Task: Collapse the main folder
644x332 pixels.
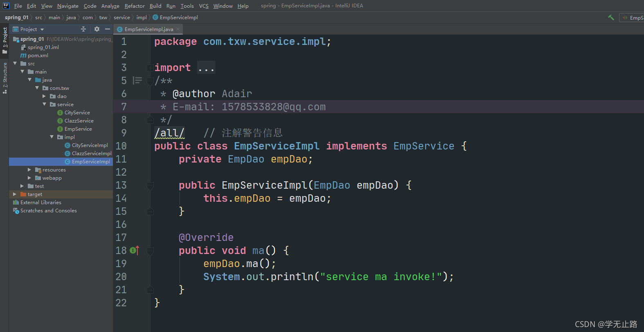Action: point(22,71)
